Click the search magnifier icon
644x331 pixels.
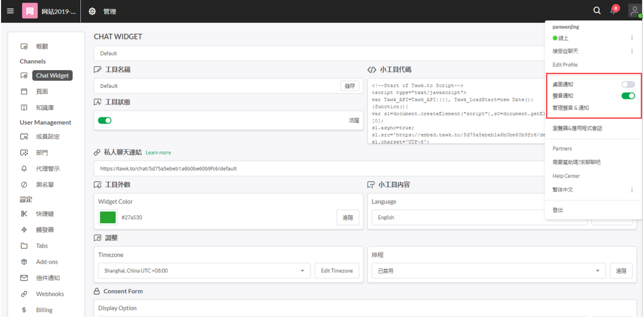click(x=597, y=11)
